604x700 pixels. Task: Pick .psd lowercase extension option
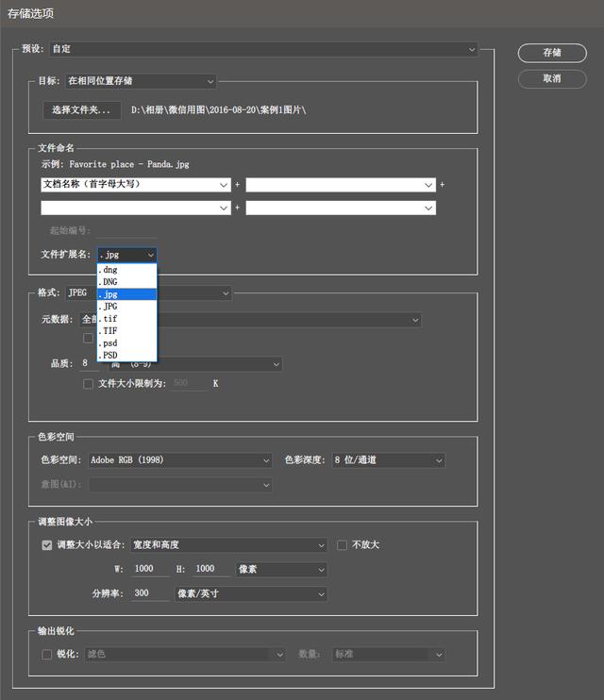pos(126,343)
